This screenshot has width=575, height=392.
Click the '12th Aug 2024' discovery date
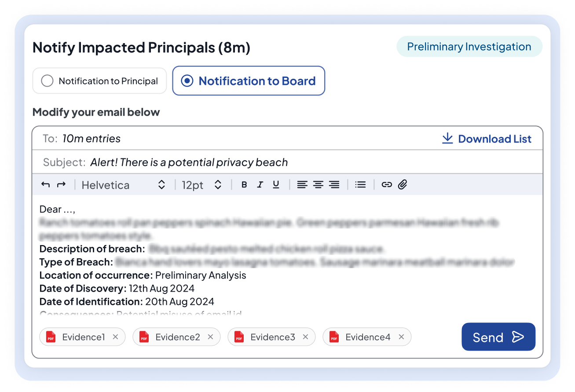[x=161, y=289]
